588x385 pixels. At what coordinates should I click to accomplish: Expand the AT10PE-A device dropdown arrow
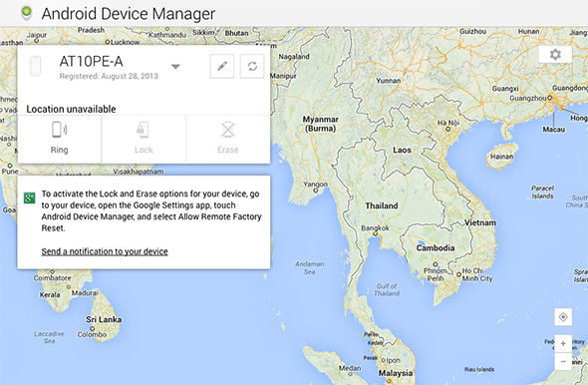(x=175, y=67)
